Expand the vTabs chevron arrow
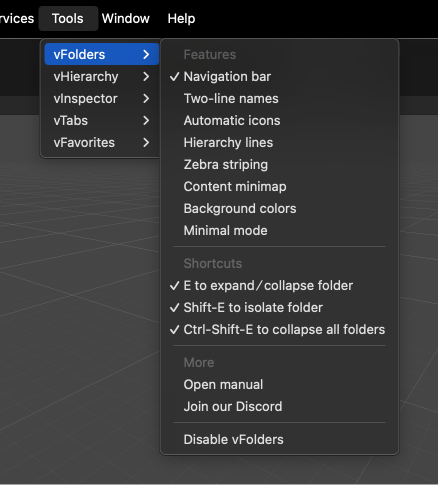 (x=146, y=120)
